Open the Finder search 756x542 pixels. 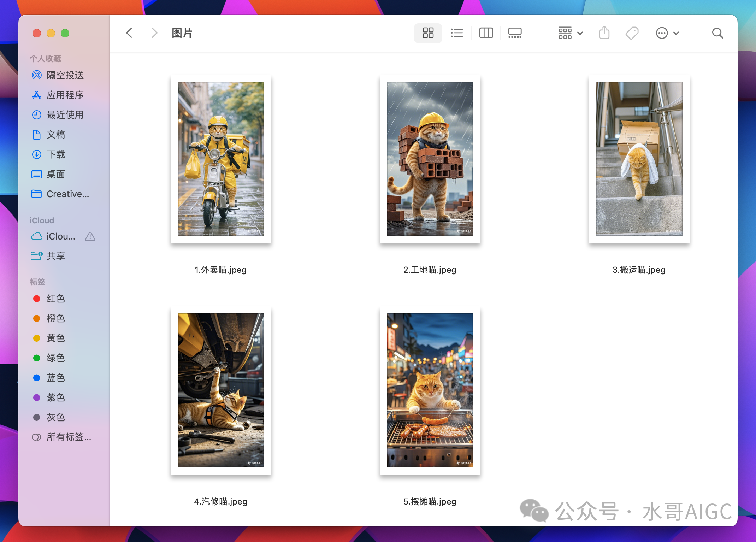click(x=717, y=33)
